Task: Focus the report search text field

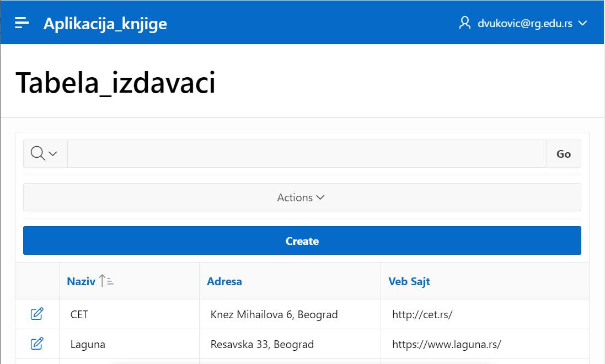Action: pos(306,153)
